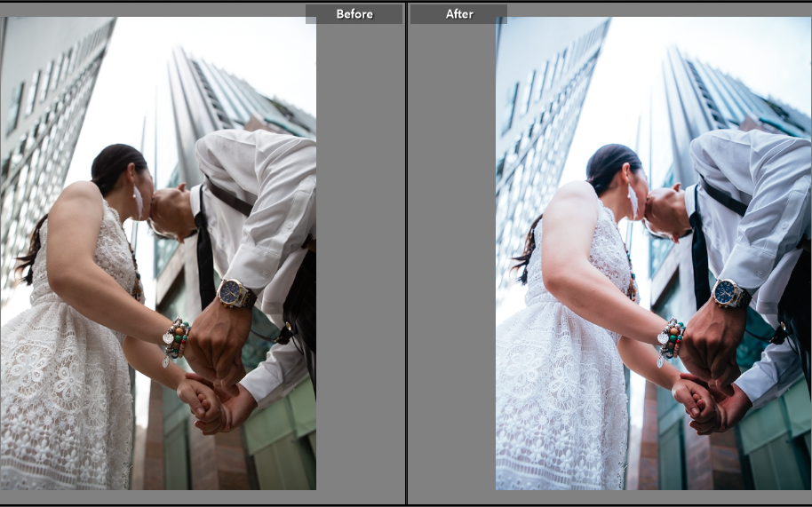This screenshot has width=812, height=507.
Task: Click empty gray area left of After photo
Action: (451, 266)
